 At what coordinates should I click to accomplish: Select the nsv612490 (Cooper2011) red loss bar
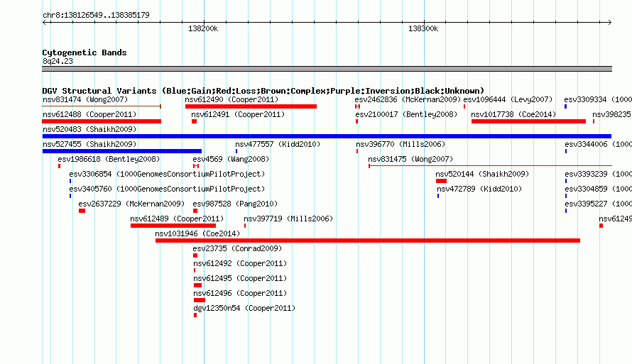tap(251, 106)
